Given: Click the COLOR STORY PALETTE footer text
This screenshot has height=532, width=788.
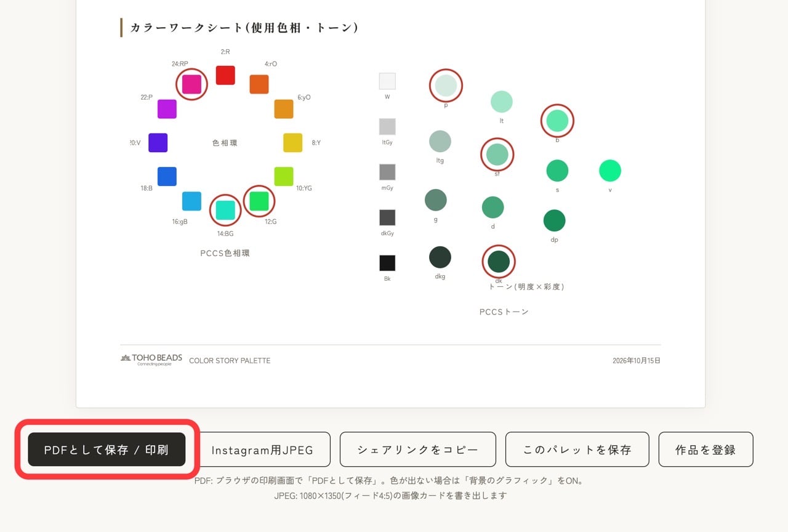Looking at the screenshot, I should [230, 361].
